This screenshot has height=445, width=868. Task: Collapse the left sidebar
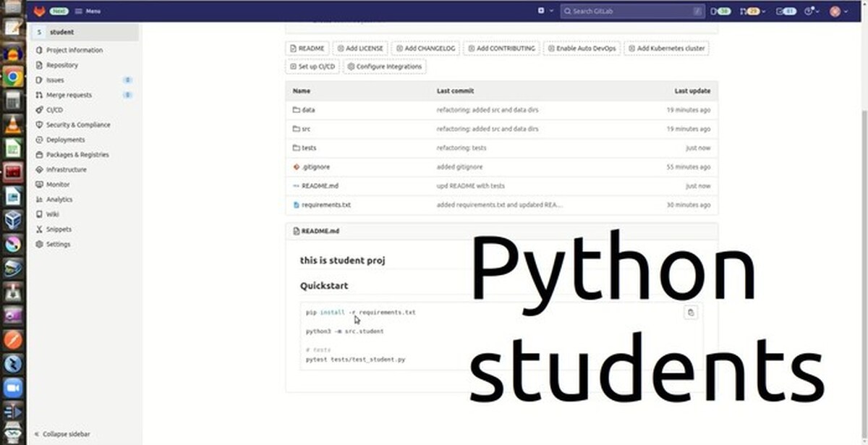tap(61, 433)
